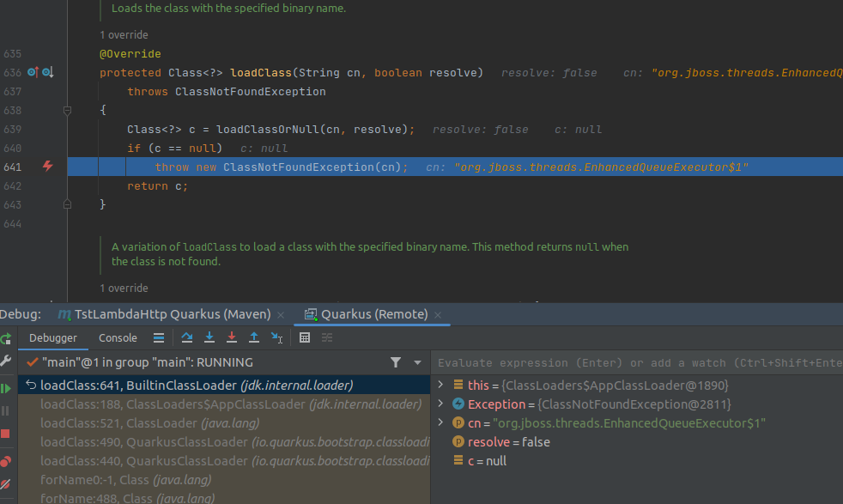This screenshot has height=504, width=843.
Task: Expand the cn variable node
Action: click(x=440, y=422)
